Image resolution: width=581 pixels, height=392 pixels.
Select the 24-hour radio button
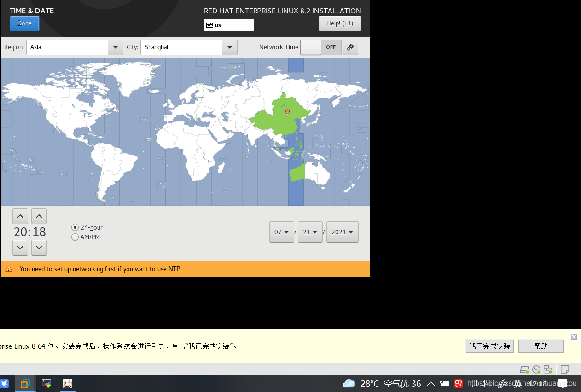click(75, 227)
